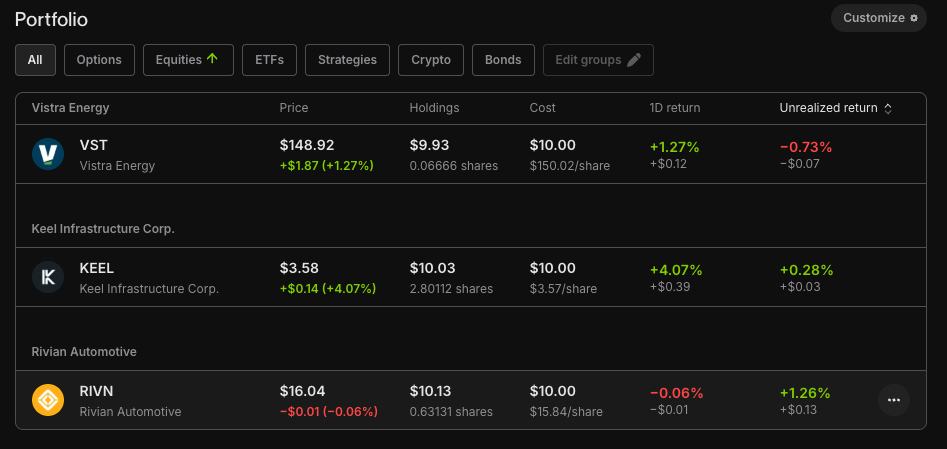The height and width of the screenshot is (449, 947).
Task: Click the Customize button
Action: [x=879, y=18]
